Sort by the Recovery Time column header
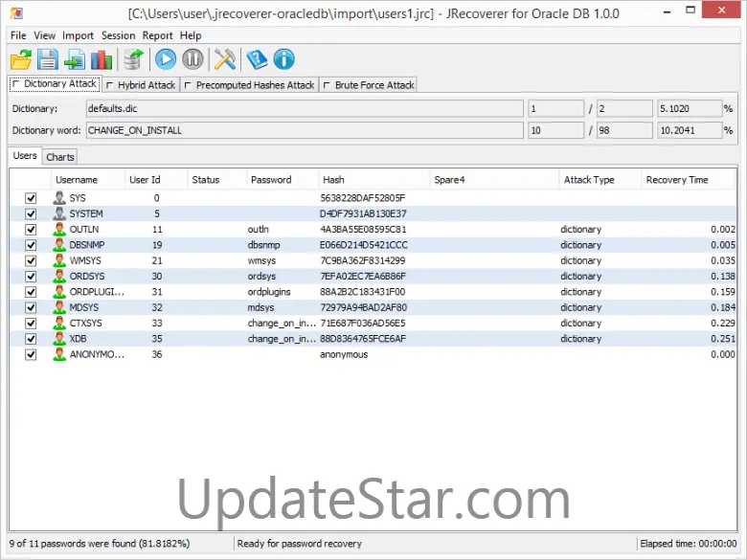Screen dimensions: 747x560 [x=689, y=180]
